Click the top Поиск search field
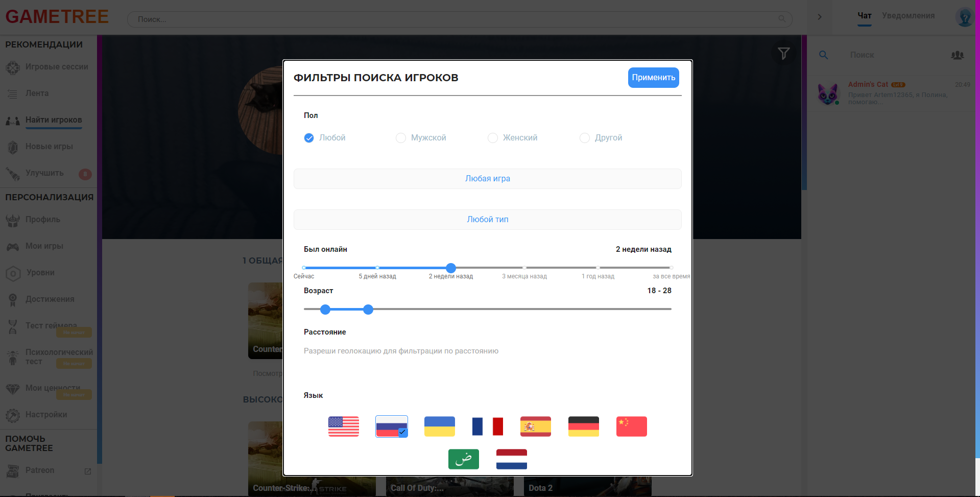The image size is (980, 497). pos(460,19)
